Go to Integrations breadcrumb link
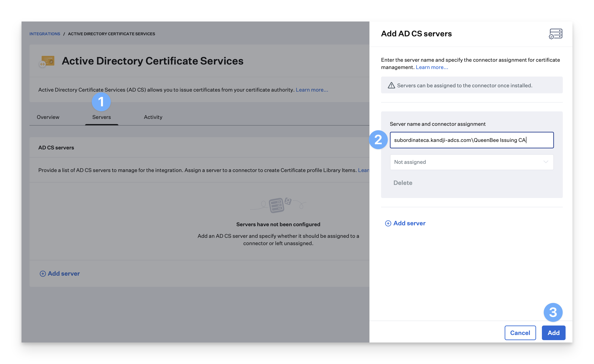The width and height of the screenshot is (594, 364). pyautogui.click(x=45, y=34)
